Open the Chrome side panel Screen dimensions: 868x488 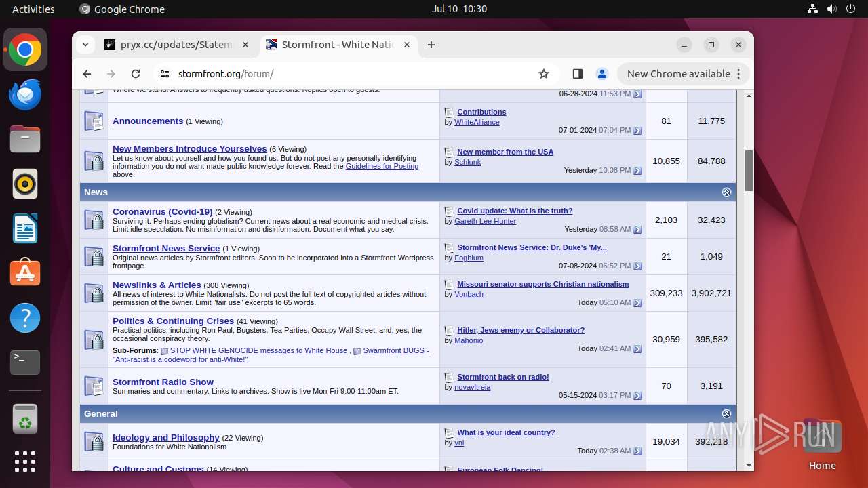pos(578,74)
